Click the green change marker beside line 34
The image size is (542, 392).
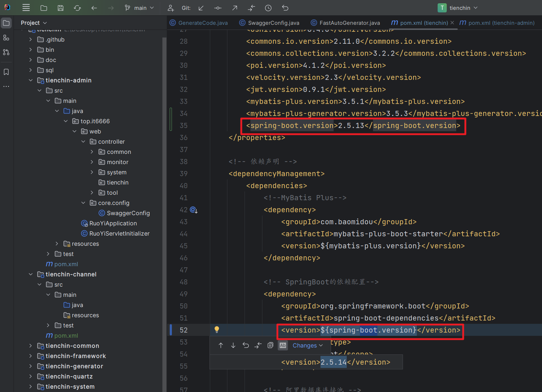(x=171, y=119)
